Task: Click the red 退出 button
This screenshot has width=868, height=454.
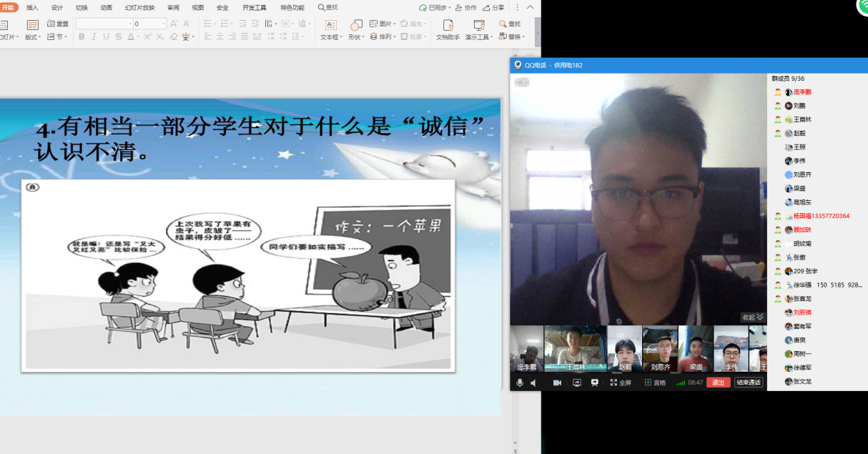Action: [718, 383]
